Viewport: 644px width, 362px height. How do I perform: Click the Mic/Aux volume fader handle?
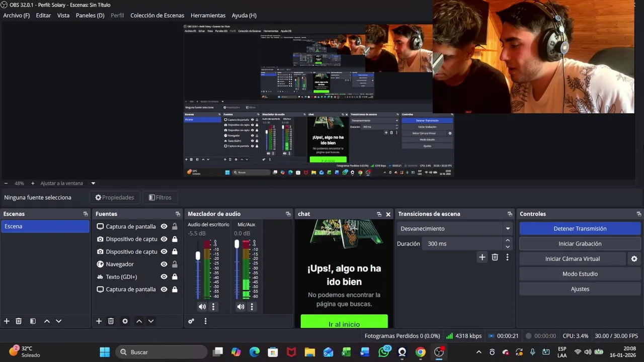tap(236, 244)
